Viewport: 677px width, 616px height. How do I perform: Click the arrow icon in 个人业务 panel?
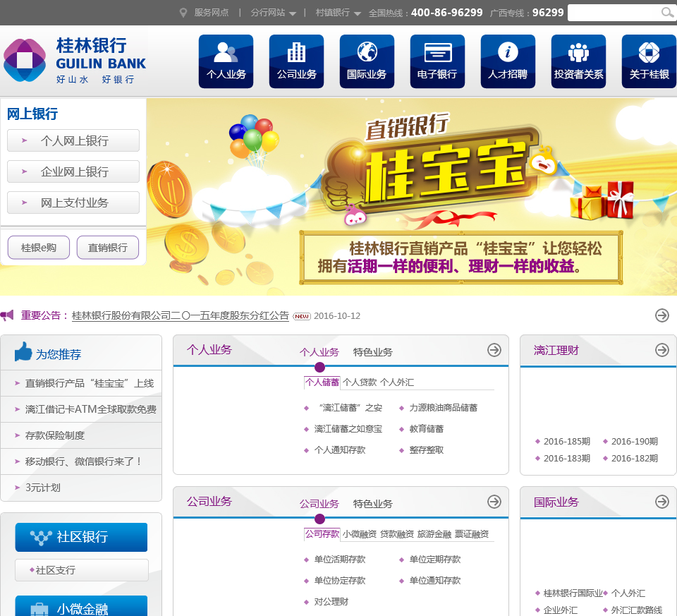(x=494, y=350)
